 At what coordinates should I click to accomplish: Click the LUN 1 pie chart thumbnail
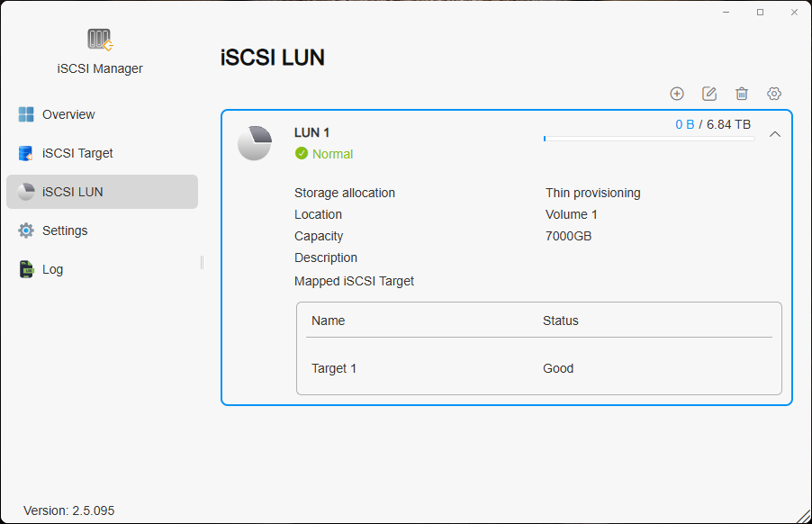point(256,142)
